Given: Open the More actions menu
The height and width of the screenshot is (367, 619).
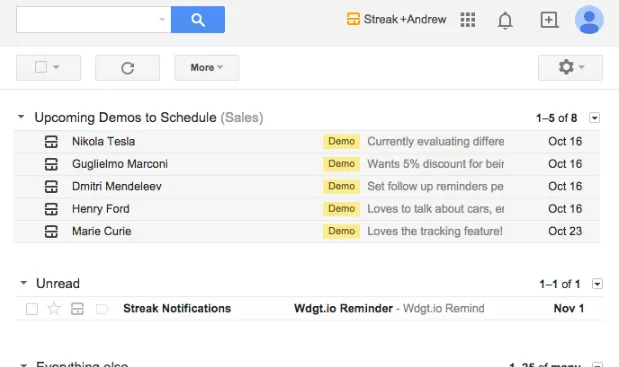Looking at the screenshot, I should coord(206,68).
